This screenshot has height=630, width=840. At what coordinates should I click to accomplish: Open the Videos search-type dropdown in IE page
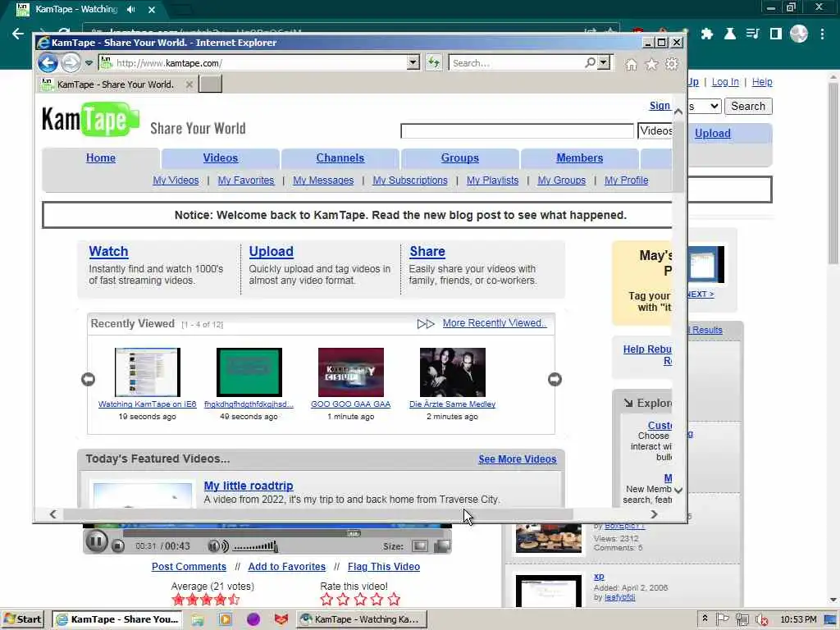[x=655, y=130]
